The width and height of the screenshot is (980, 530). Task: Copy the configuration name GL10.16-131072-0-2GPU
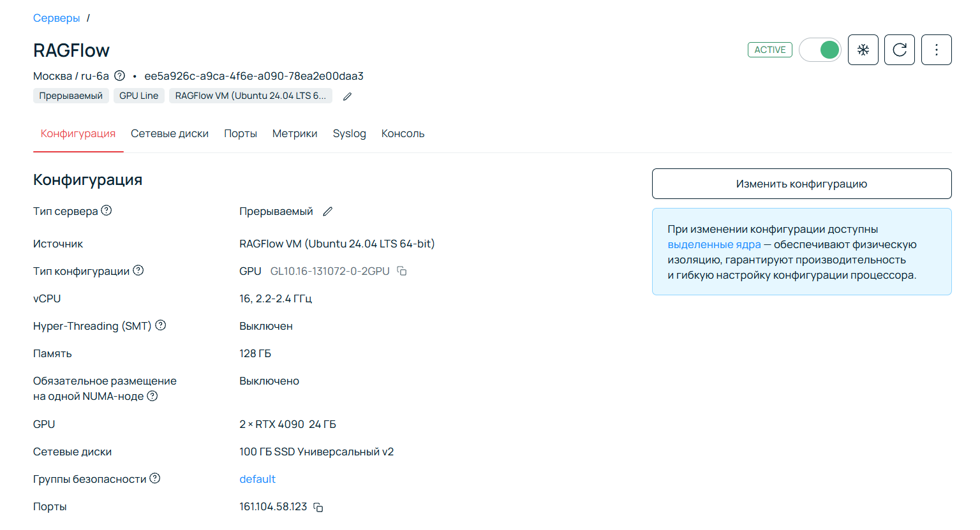[402, 271]
